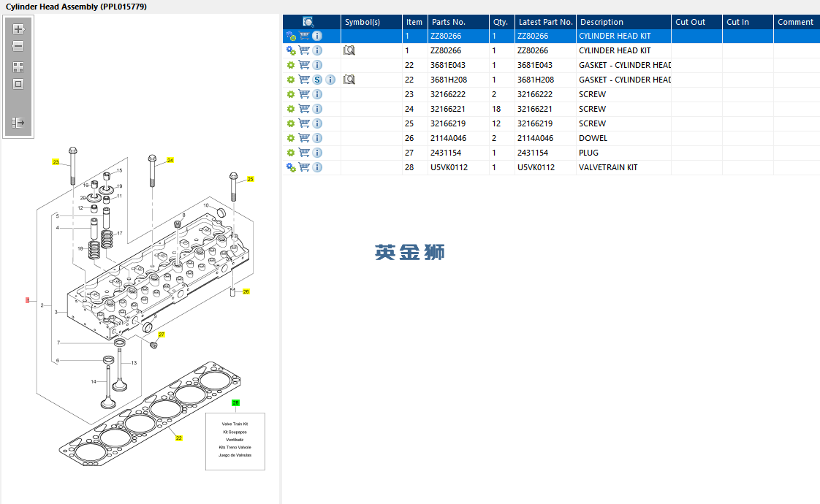
Task: Select callout 23 on the diagram
Action: [x=56, y=162]
